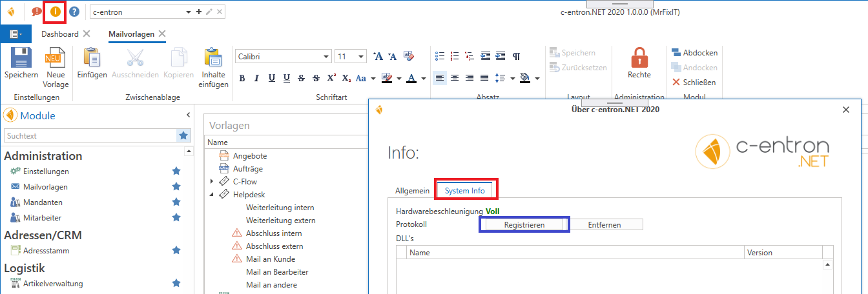
Task: Click the Entfernen button
Action: [x=606, y=224]
